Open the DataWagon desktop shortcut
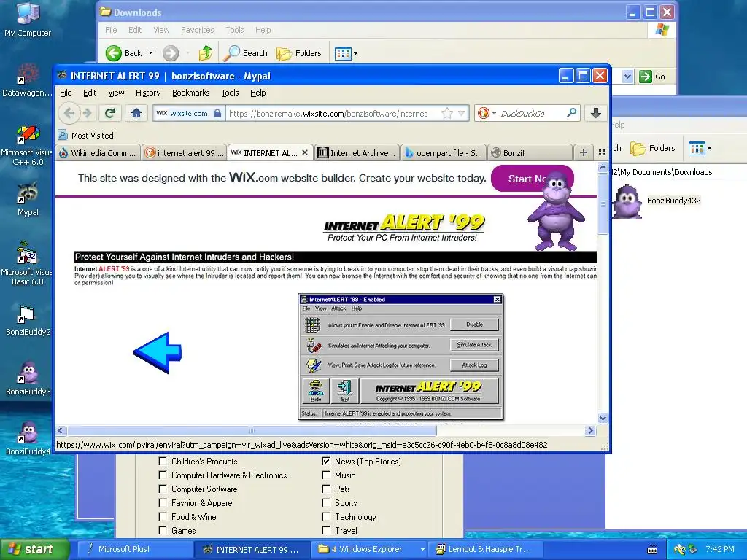This screenshot has height=560, width=747. tap(27, 79)
